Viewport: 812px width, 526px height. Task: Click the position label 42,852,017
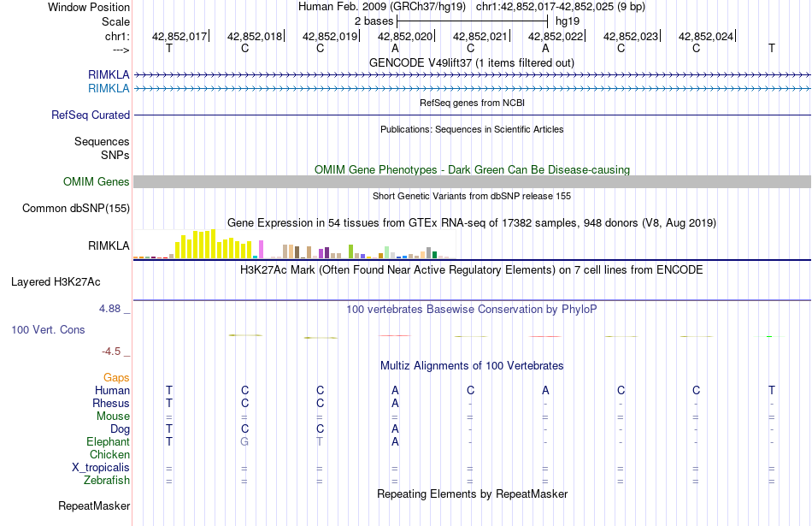pos(179,36)
